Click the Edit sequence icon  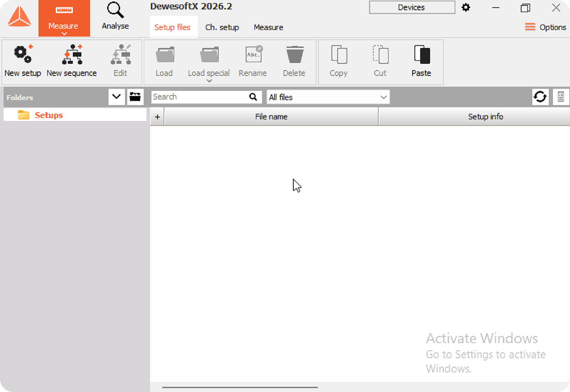pyautogui.click(x=121, y=55)
